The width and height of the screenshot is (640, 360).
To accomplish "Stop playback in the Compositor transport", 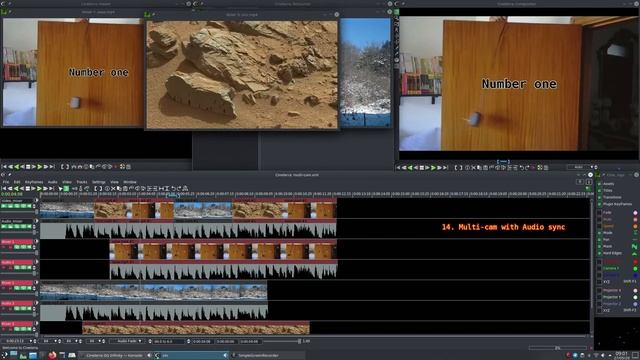I will pos(422,167).
